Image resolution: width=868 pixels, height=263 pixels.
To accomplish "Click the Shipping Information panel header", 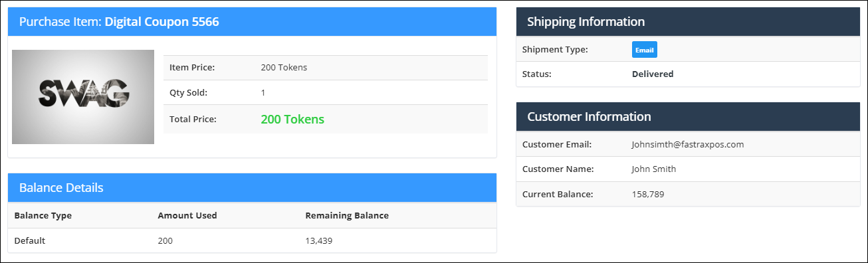I will 688,22.
